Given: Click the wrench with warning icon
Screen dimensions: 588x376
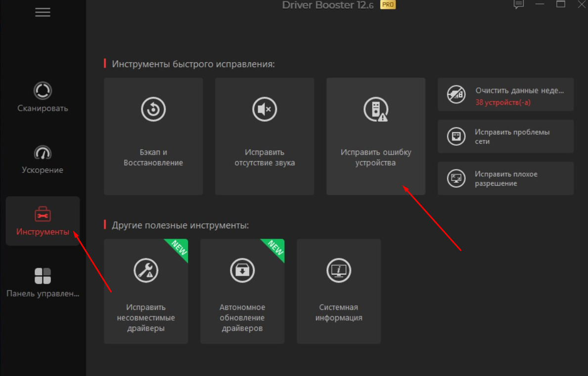Looking at the screenshot, I should click(x=146, y=270).
